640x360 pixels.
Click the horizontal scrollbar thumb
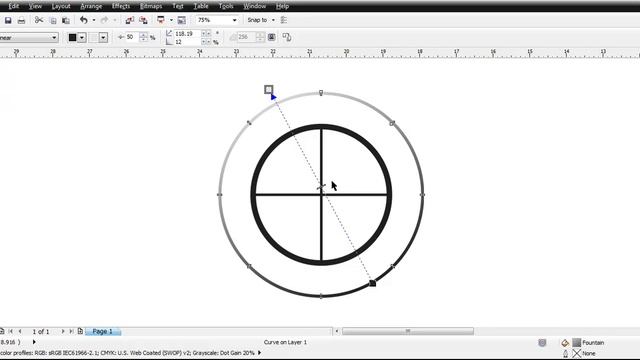[x=408, y=331]
